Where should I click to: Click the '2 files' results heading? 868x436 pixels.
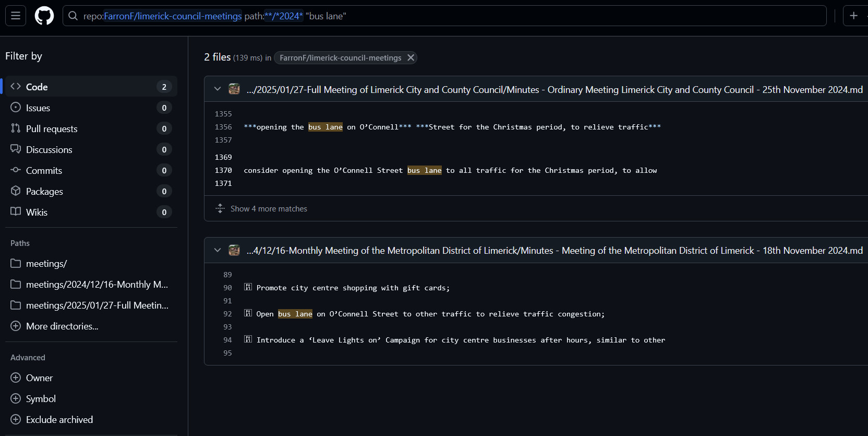[217, 57]
